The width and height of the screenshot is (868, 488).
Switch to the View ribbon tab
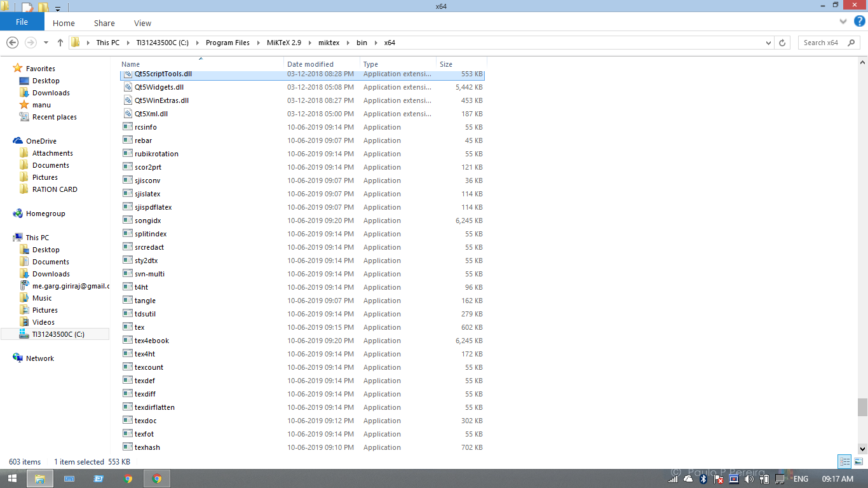[142, 23]
